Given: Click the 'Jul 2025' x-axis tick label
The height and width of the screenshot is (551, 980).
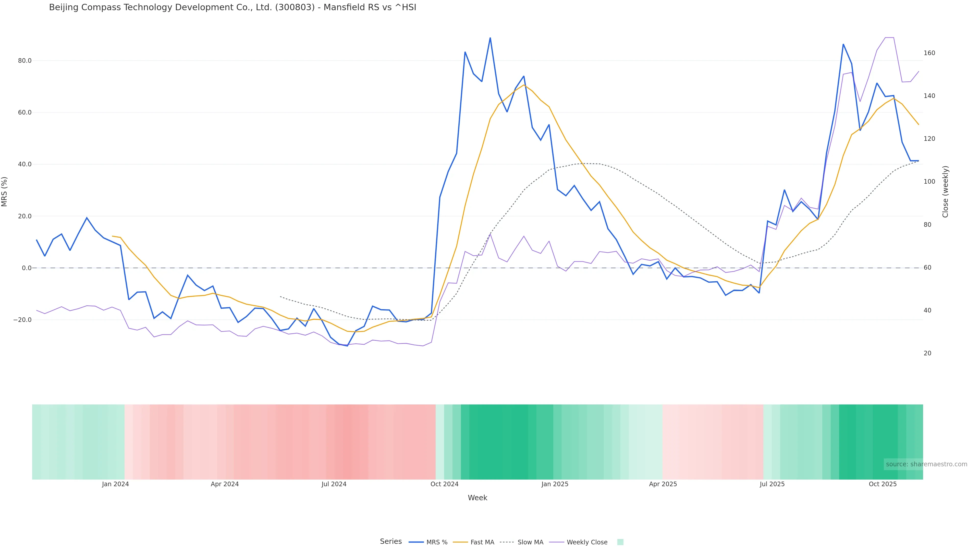Looking at the screenshot, I should pyautogui.click(x=772, y=484).
